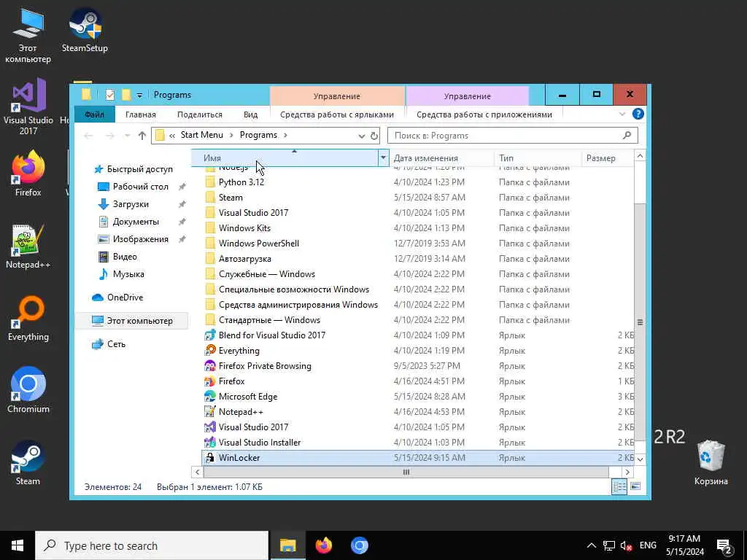Open the Поделиться ribbon tab
This screenshot has width=747, height=560.
click(200, 114)
